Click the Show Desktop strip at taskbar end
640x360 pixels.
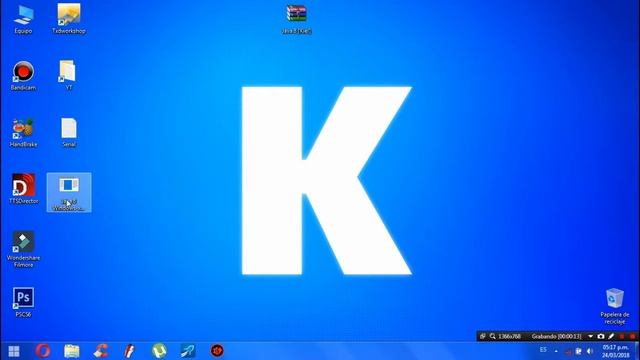tap(637, 351)
